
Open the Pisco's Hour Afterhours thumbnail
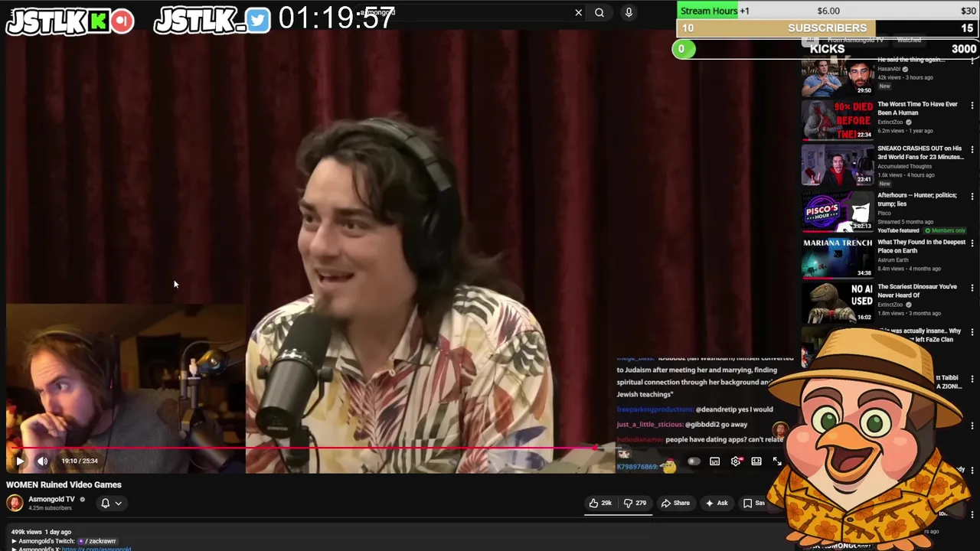(838, 211)
